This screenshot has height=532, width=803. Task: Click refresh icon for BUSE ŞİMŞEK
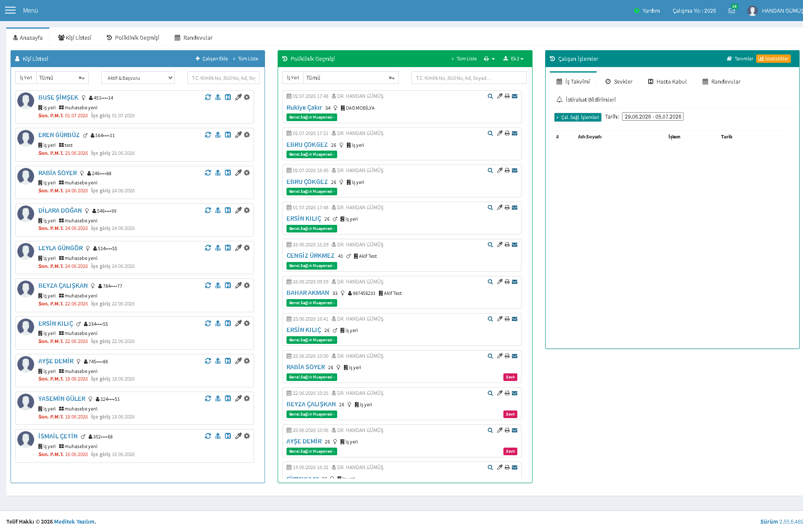[x=208, y=97]
